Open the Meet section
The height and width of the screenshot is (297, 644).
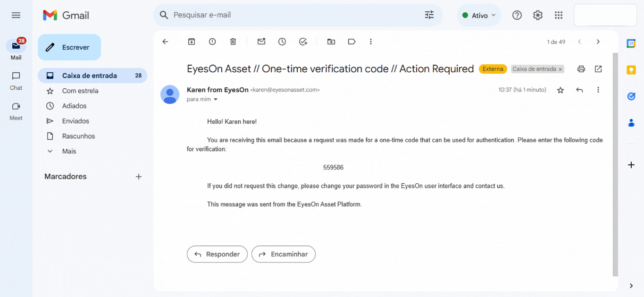click(x=16, y=110)
